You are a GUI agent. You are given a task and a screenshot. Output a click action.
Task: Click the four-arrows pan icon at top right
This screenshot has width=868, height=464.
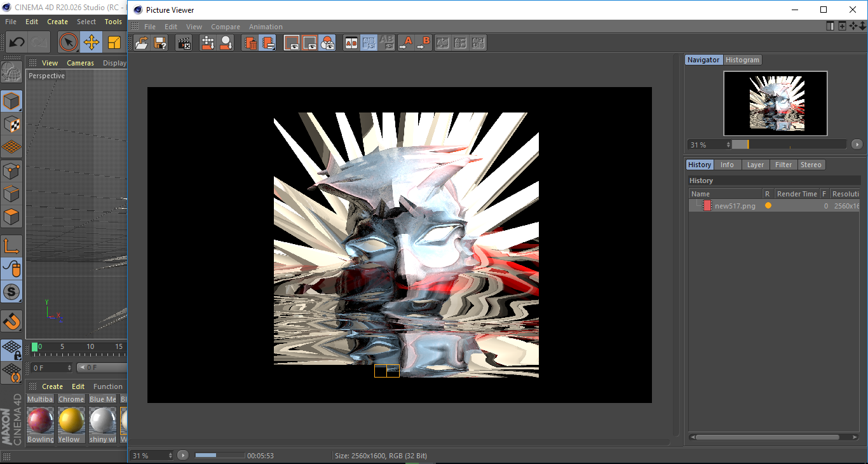(853, 26)
